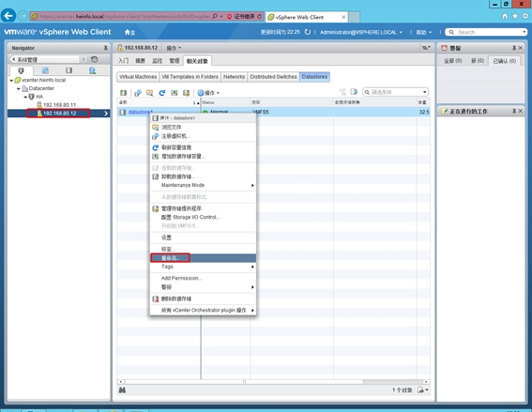
Task: Choose Register VM in context menu
Action: click(203, 136)
